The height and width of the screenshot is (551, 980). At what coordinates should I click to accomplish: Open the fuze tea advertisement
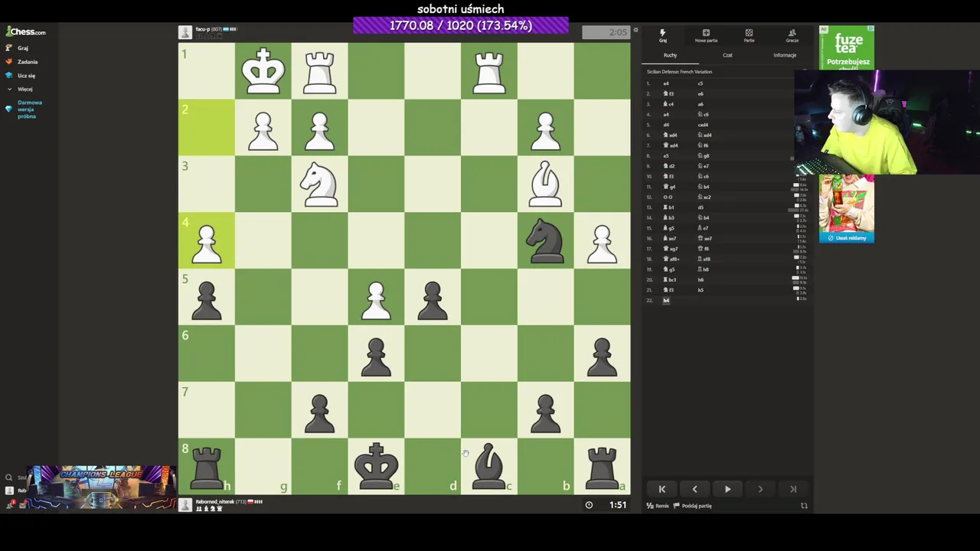point(847,47)
